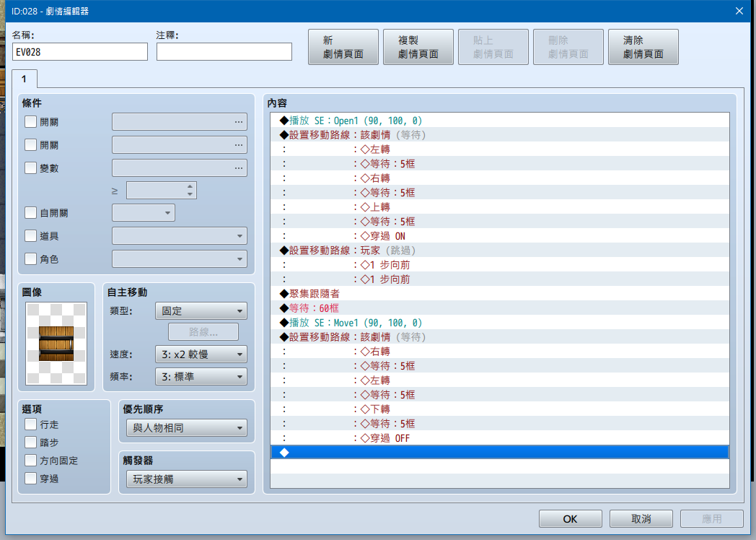
Task: Confirm with the OK button
Action: [x=571, y=519]
